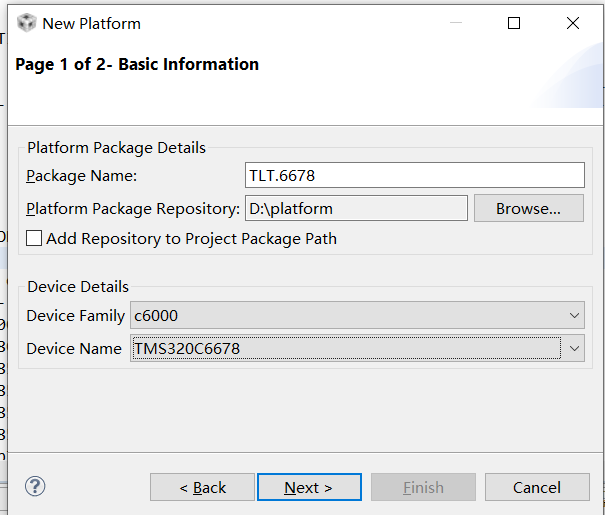Go to previous page with Back button
The height and width of the screenshot is (515, 605).
coord(202,487)
